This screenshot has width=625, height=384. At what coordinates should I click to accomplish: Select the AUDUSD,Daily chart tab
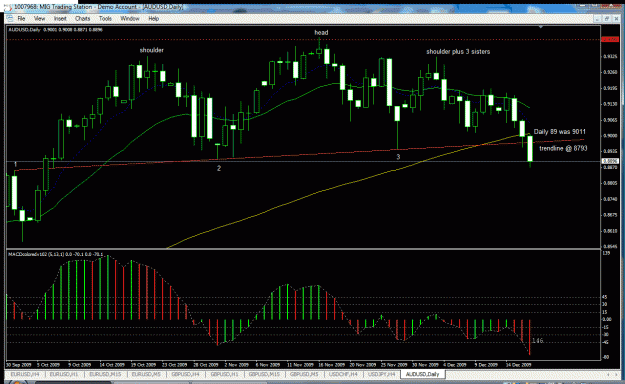[x=423, y=374]
